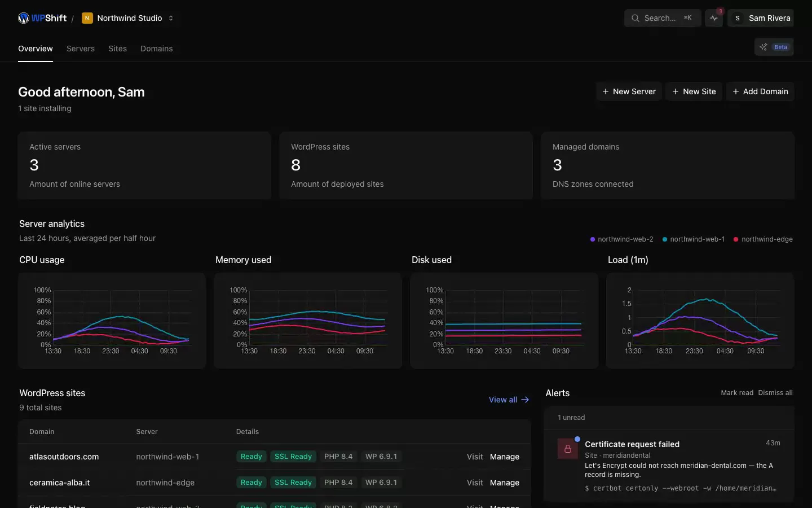The width and height of the screenshot is (812, 508).
Task: Open the Beta sparkle assistant button
Action: click(x=774, y=47)
